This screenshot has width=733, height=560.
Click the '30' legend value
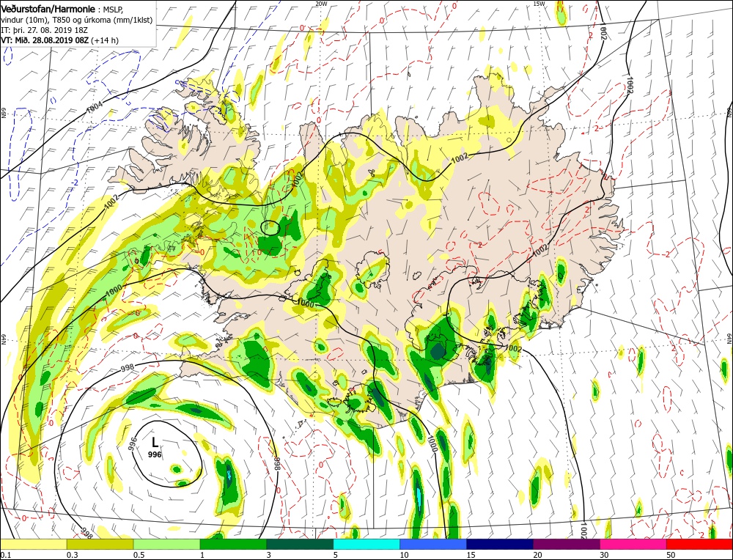click(605, 555)
